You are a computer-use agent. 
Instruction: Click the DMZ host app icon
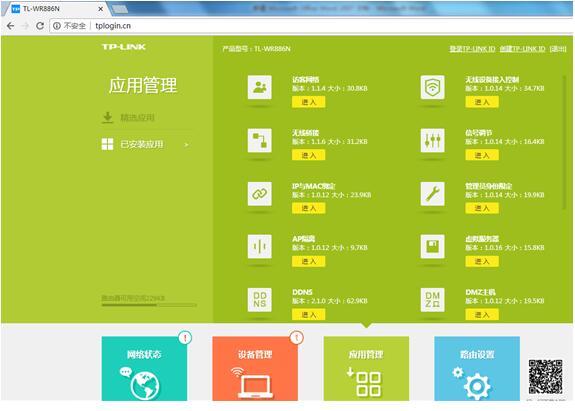point(433,300)
